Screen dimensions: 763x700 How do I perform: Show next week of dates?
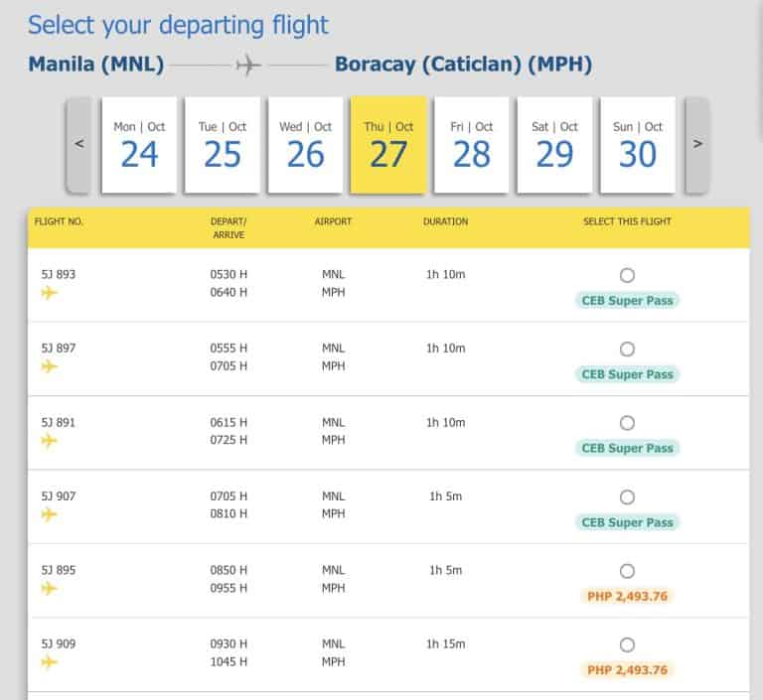click(697, 144)
